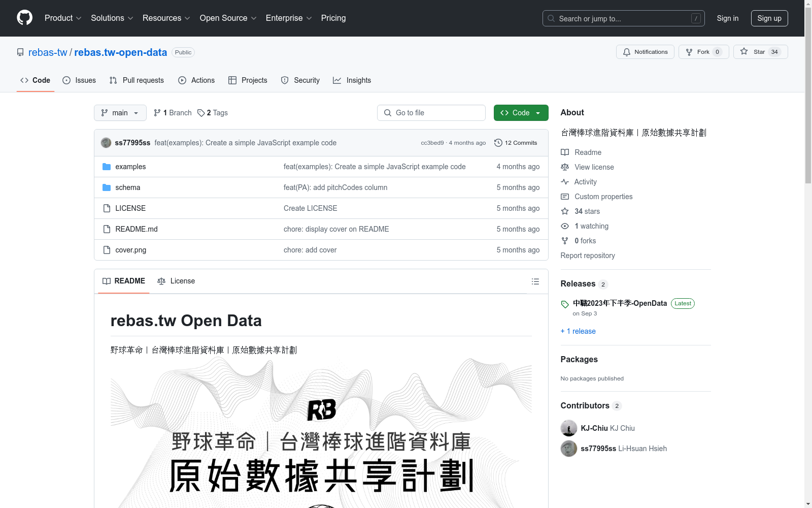Open the Releases heading link
The width and height of the screenshot is (812, 508).
tap(578, 283)
